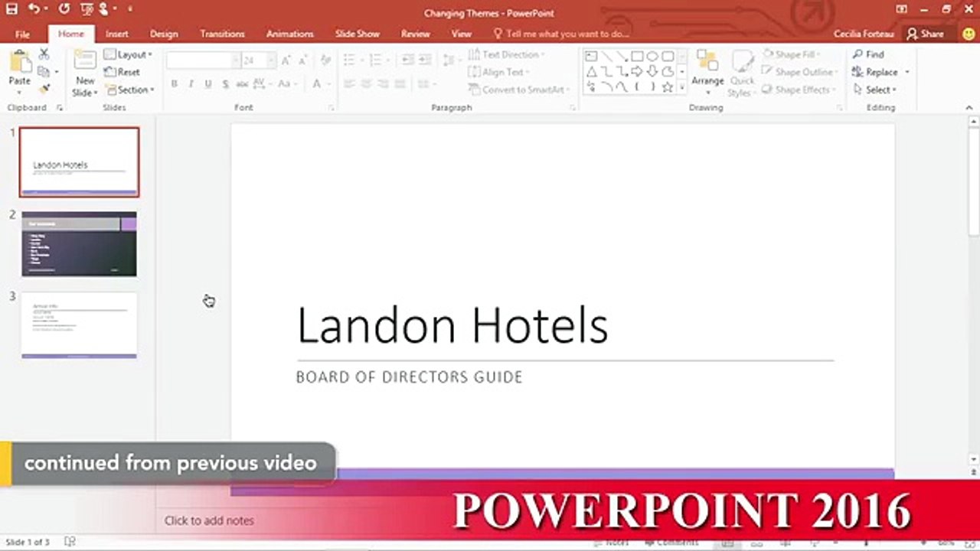Open the File tab
The image size is (980, 551).
[x=22, y=34]
